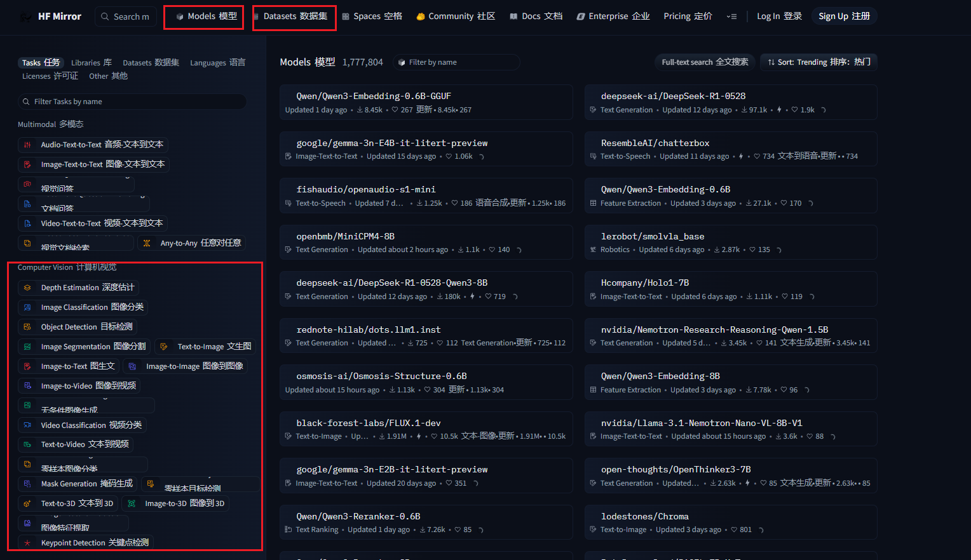Open rednote-hilab/dots.llm1.inst model
The image size is (971, 560).
pyautogui.click(x=426, y=336)
